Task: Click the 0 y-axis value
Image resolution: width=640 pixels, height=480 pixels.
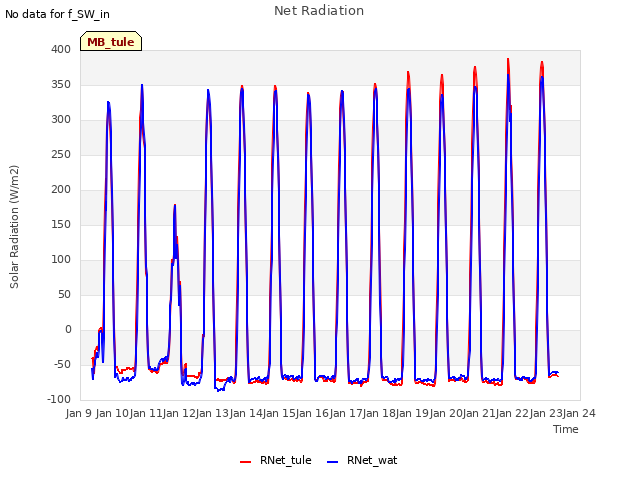Action: tap(68, 330)
